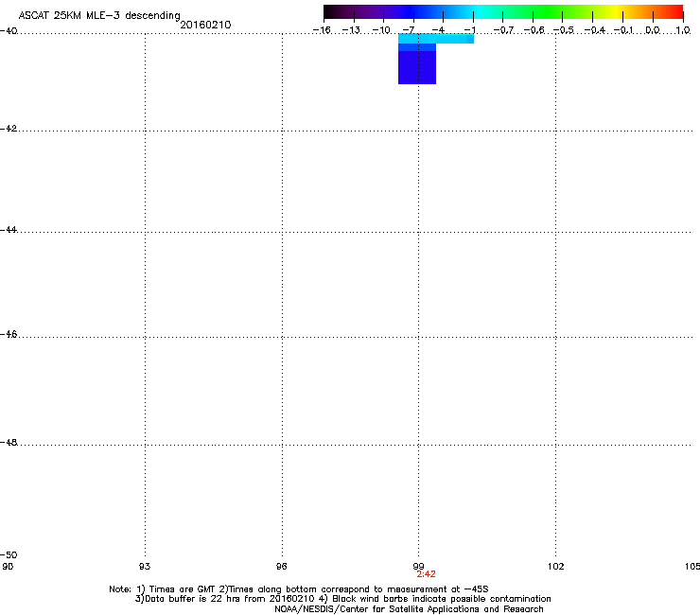Image resolution: width=700 pixels, height=615 pixels.
Task: Click the light cyan data strip at the top
Action: coord(436,39)
